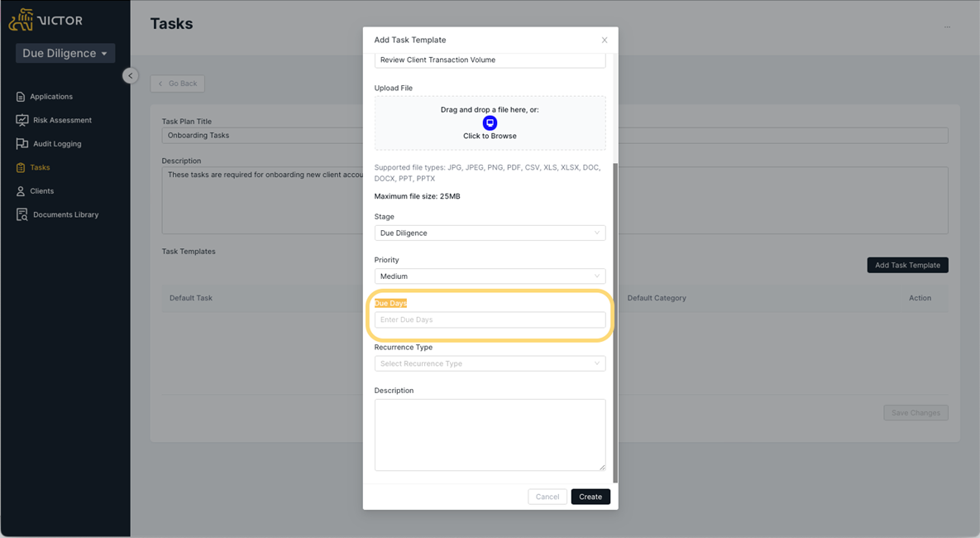Open Documents Library in the sidebar
The image size is (980, 538).
coord(66,214)
